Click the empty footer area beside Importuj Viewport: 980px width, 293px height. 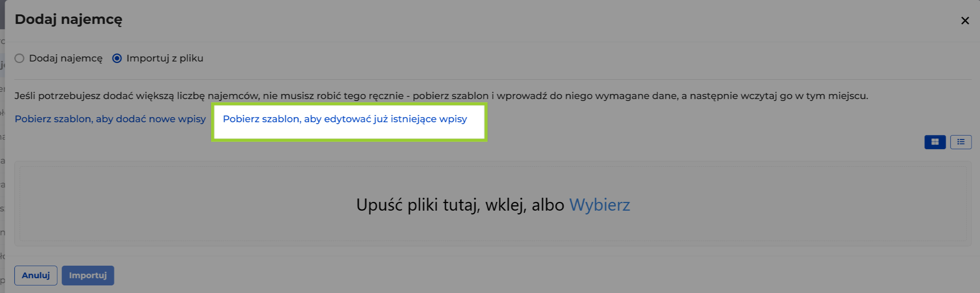pos(532,275)
